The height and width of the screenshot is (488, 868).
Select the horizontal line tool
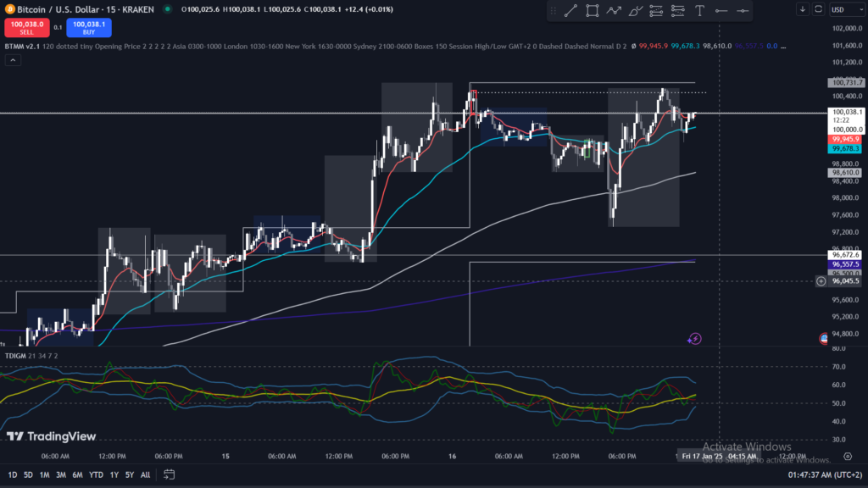click(x=721, y=10)
